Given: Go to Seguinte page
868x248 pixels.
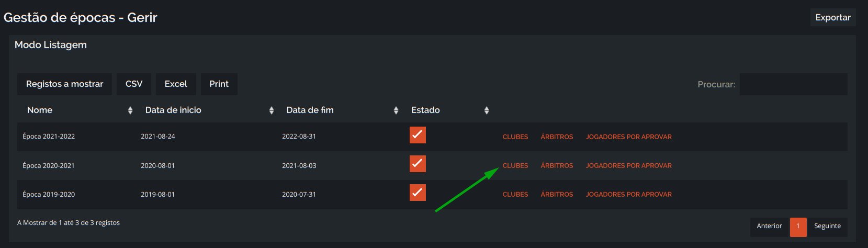Looking at the screenshot, I should click(x=828, y=227).
